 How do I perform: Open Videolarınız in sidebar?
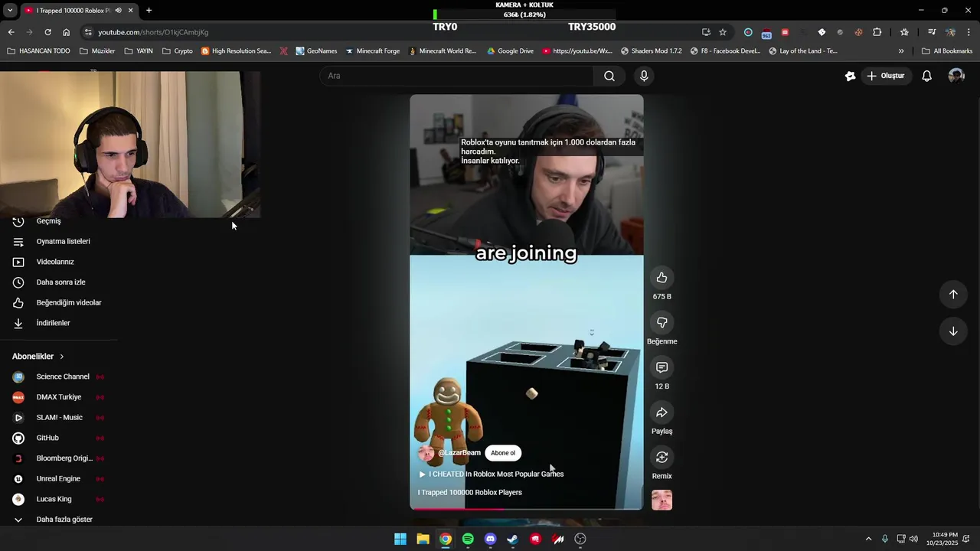[55, 262]
